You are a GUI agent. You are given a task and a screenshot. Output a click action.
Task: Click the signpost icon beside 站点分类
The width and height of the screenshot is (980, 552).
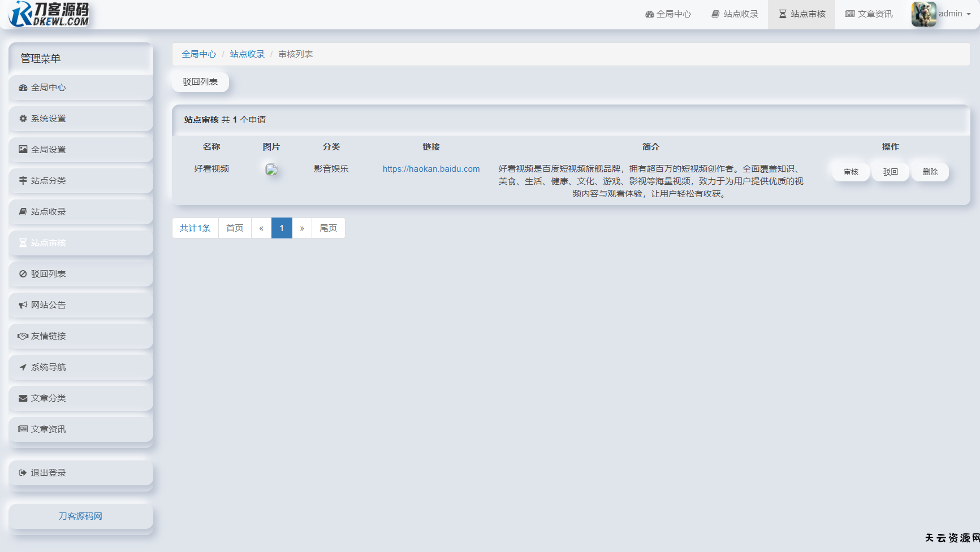coord(23,181)
